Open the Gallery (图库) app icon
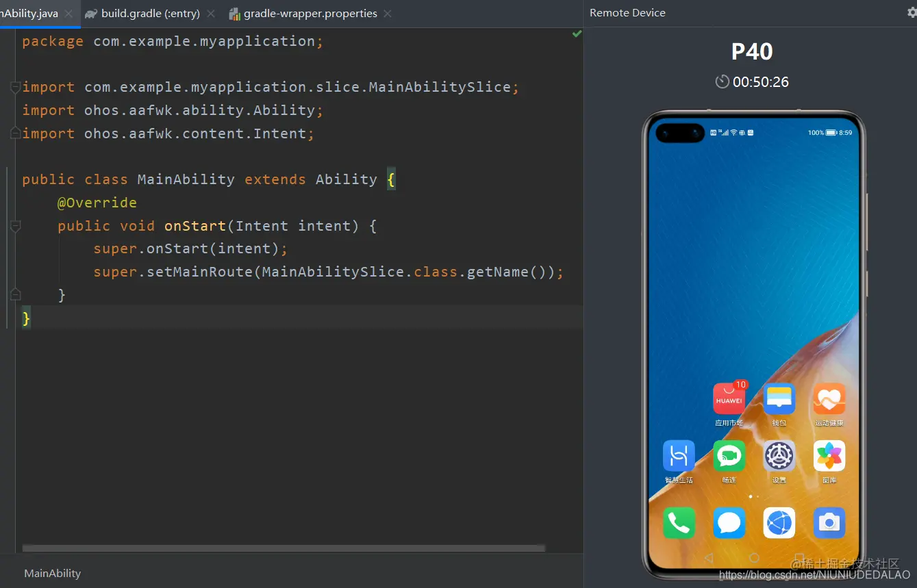Screen dimensions: 917x588 [829, 456]
